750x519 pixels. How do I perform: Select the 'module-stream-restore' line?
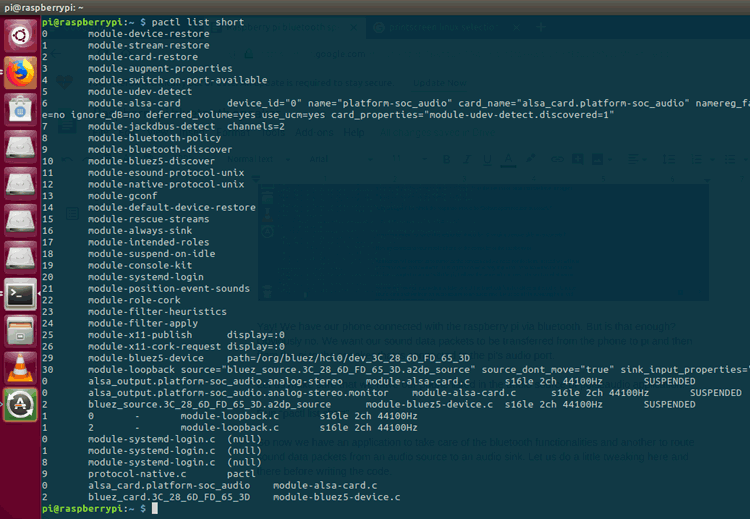coord(149,45)
